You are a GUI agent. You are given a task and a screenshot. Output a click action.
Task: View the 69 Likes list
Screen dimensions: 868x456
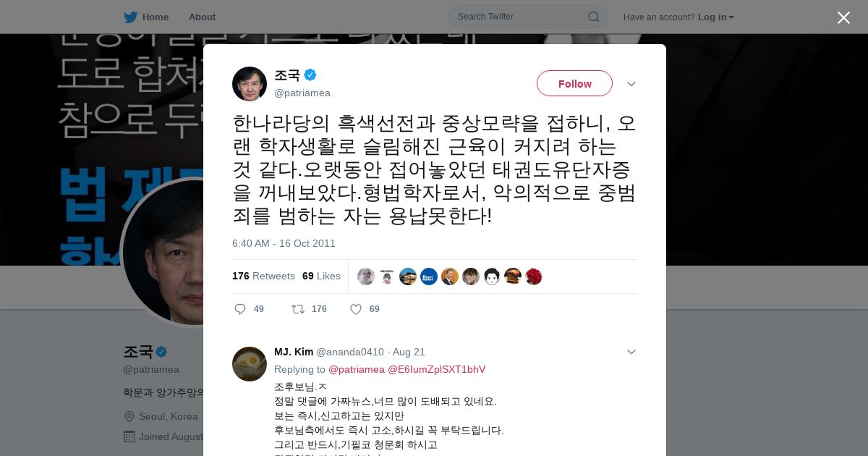pyautogui.click(x=321, y=276)
